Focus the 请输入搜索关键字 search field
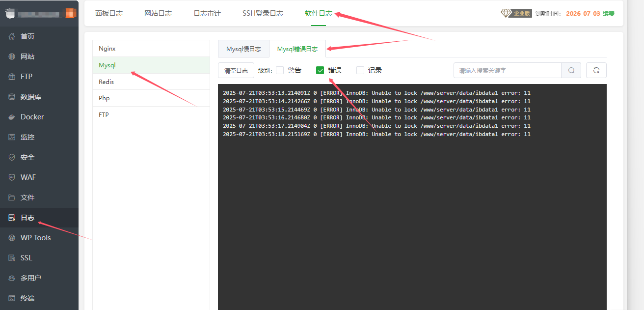The width and height of the screenshot is (644, 310). click(508, 70)
